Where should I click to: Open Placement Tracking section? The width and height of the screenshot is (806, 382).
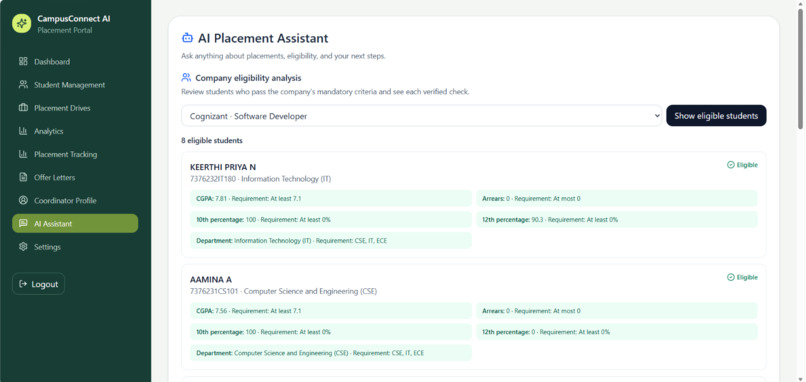[75, 154]
